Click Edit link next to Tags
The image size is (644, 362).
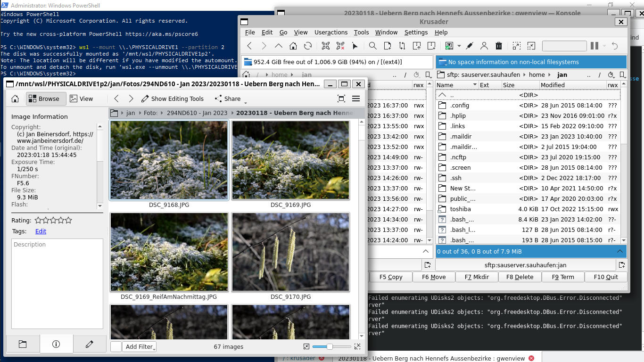click(x=41, y=231)
